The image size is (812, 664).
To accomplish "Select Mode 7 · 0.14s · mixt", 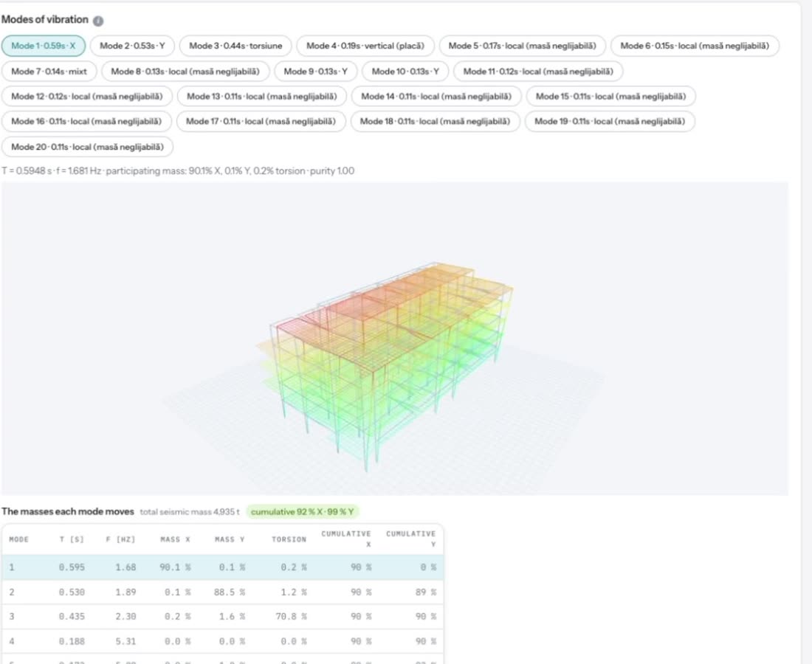I will click(49, 72).
